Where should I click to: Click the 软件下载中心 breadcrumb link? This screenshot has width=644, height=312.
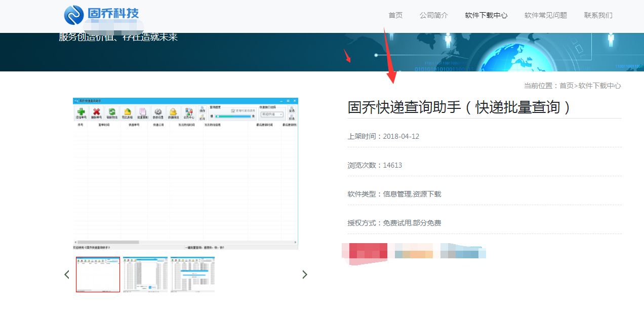(x=599, y=86)
